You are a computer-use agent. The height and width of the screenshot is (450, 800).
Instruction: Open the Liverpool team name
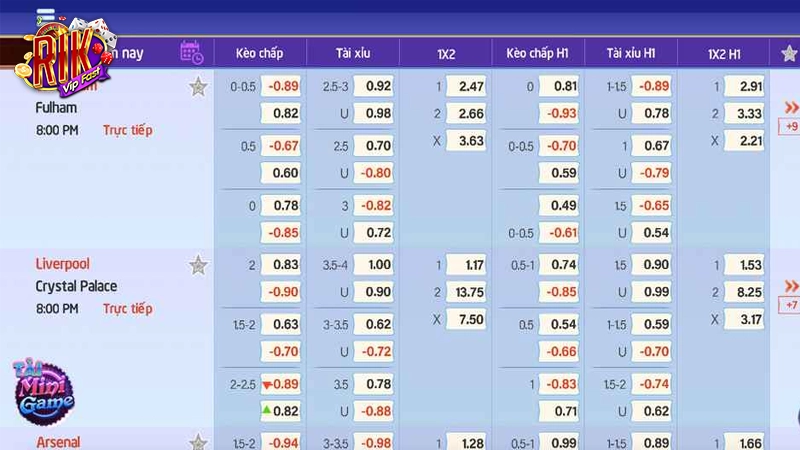[x=62, y=264]
